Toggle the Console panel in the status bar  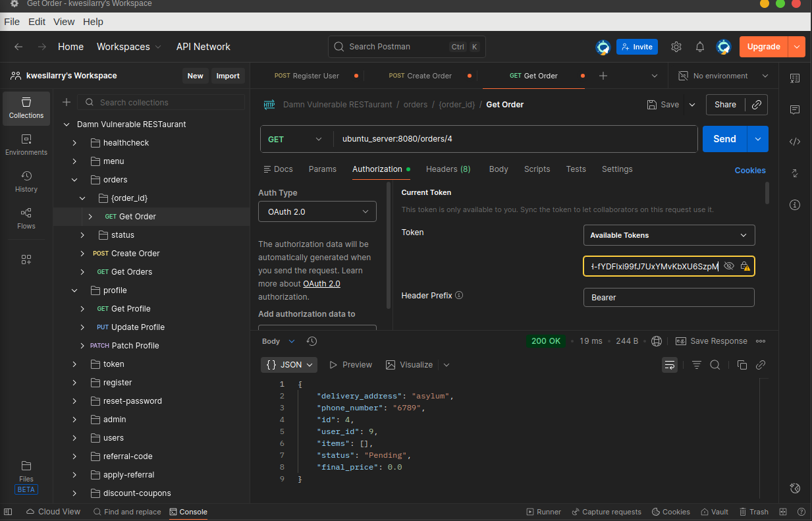[x=188, y=512]
